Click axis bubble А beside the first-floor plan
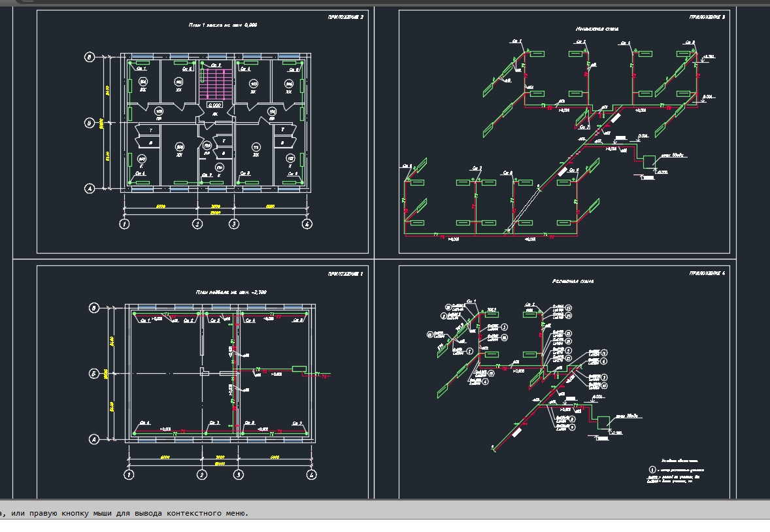770x532 pixels. (90, 189)
